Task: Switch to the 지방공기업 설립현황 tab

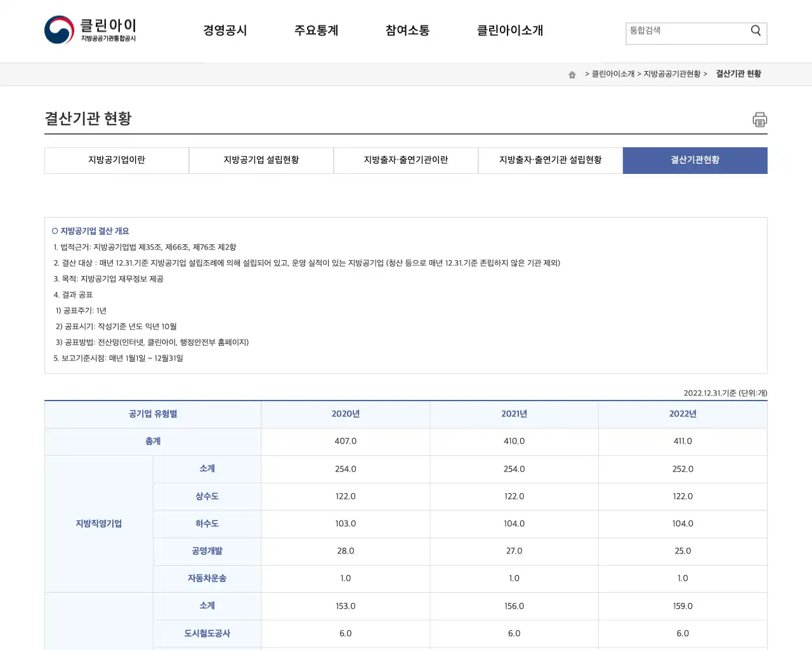Action: point(261,160)
